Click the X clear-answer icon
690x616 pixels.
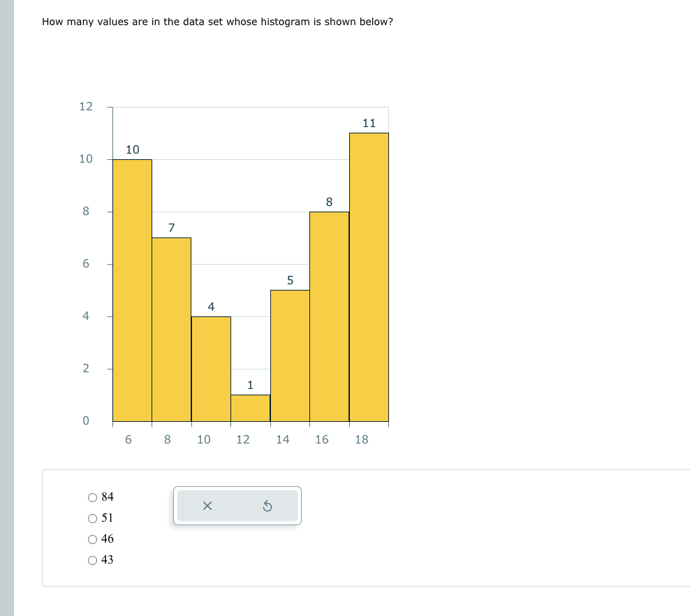tap(207, 506)
